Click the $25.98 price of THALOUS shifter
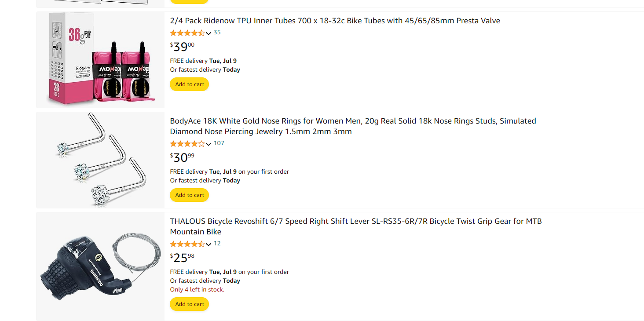Image resolution: width=644 pixels, height=321 pixels. pyautogui.click(x=182, y=257)
